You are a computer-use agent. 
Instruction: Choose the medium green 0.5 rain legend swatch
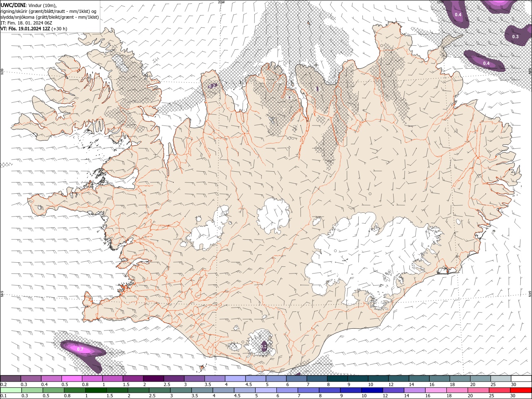pyautogui.click(x=53, y=390)
